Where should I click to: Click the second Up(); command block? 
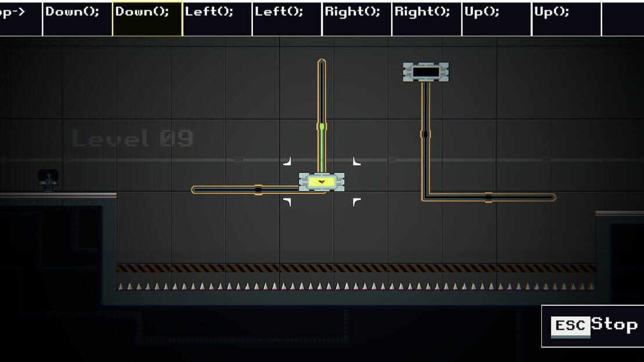566,19
